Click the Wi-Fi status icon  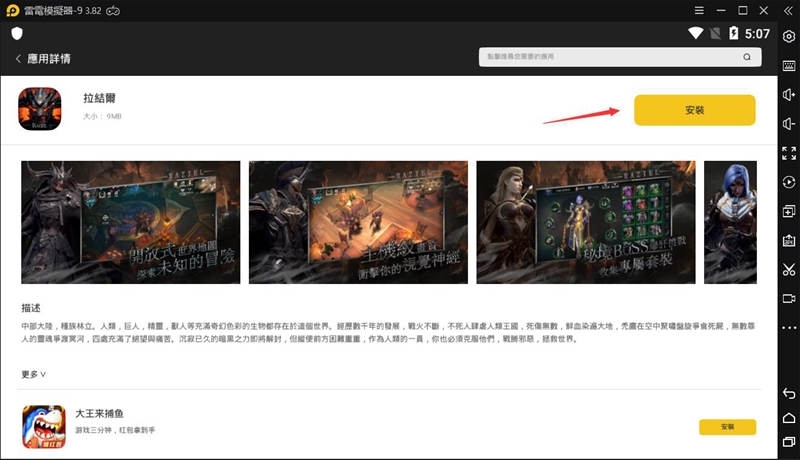click(x=695, y=34)
